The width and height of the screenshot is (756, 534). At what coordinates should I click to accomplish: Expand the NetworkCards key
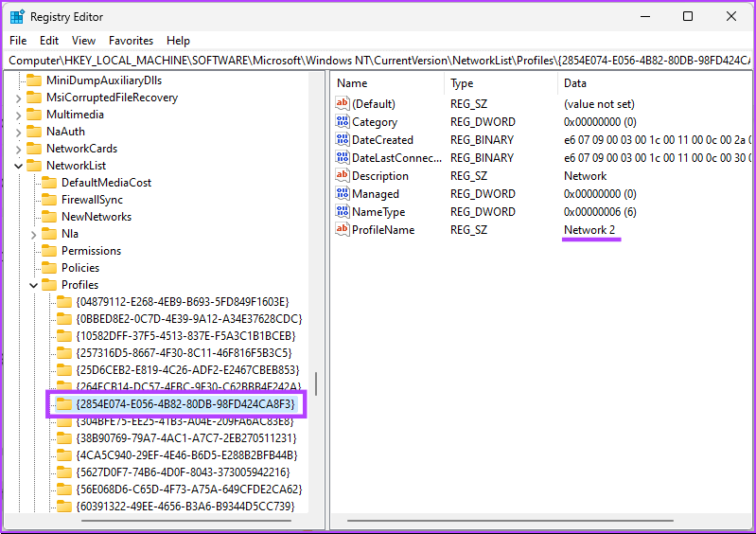(x=18, y=149)
